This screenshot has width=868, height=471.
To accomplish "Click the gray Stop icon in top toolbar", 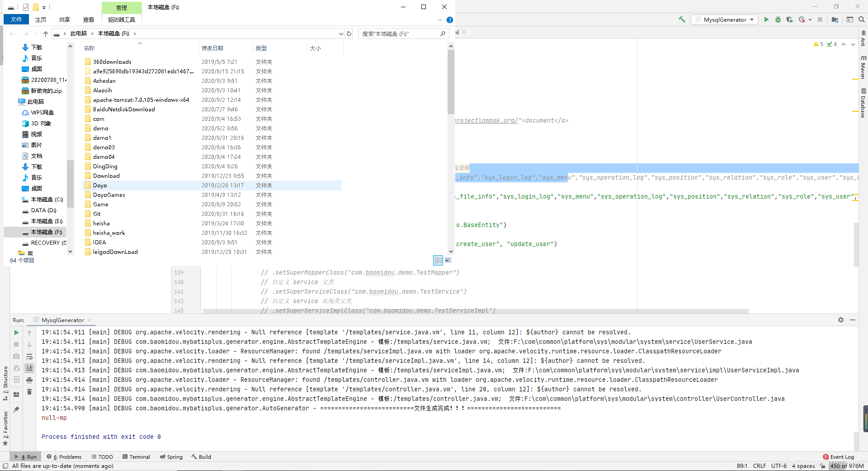I will click(x=820, y=19).
